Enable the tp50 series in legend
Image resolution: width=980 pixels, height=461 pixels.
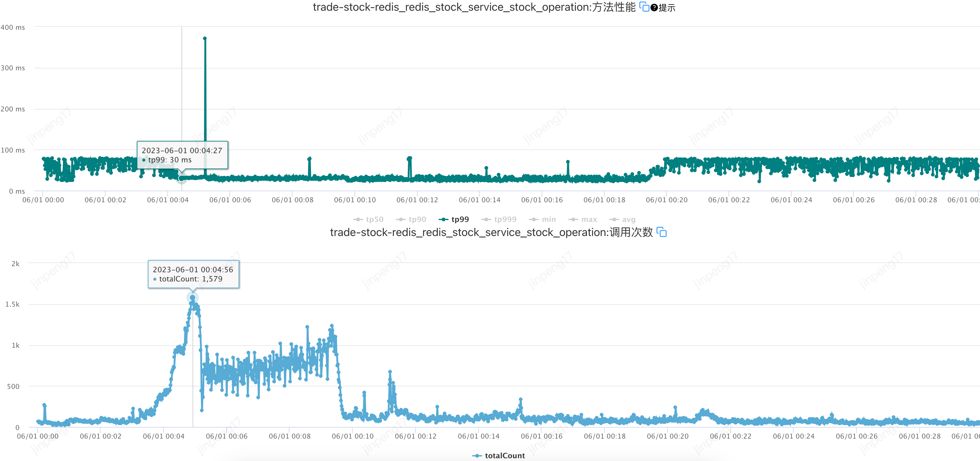tap(374, 219)
